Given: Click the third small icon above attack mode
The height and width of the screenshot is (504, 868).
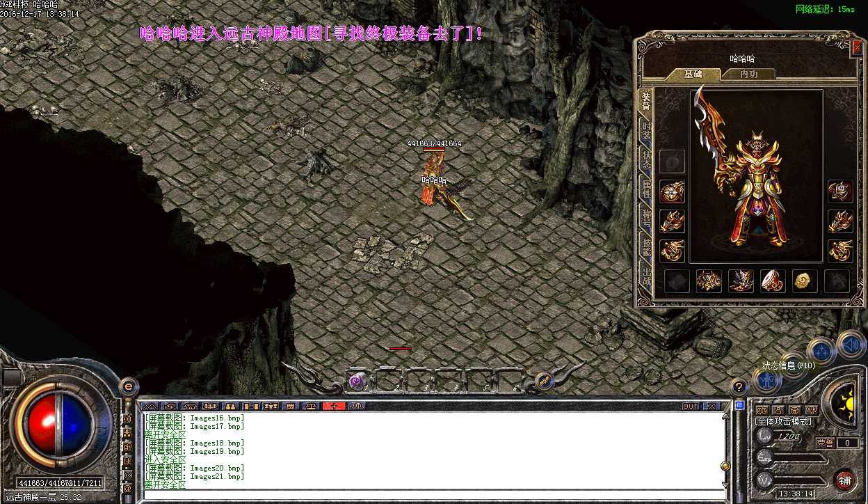Looking at the screenshot, I should click(x=793, y=410).
